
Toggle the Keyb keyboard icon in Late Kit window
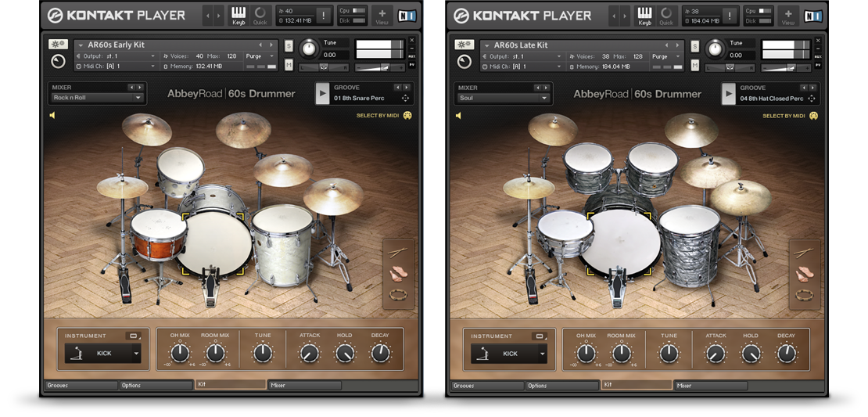pyautogui.click(x=644, y=16)
